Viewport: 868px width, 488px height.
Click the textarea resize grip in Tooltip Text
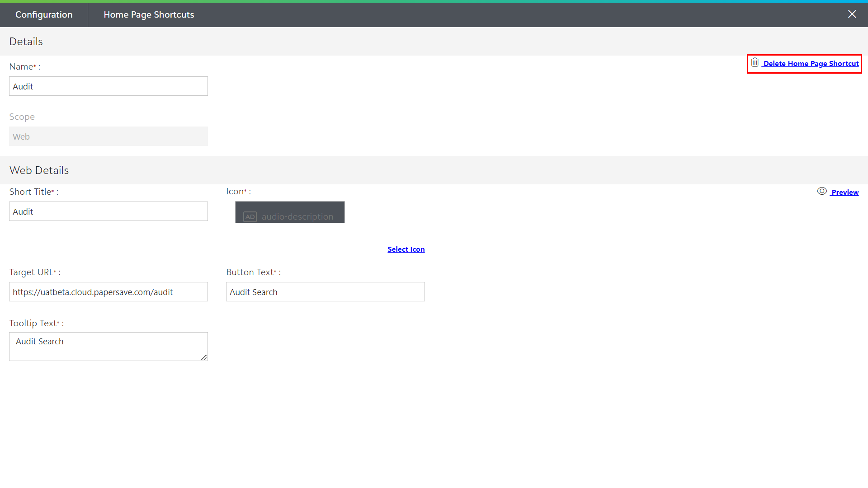[x=204, y=357]
